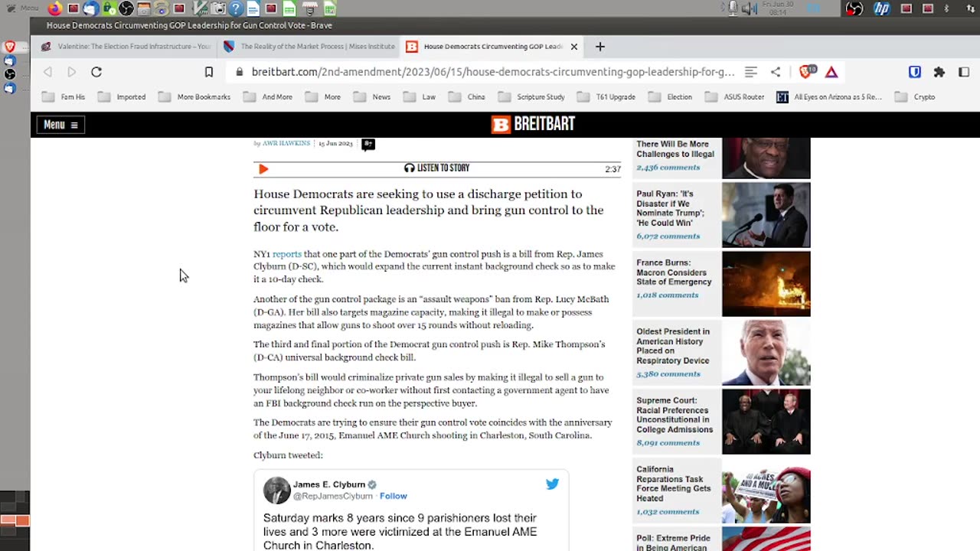Open Oldest President Respiratory Device headline

tap(673, 346)
